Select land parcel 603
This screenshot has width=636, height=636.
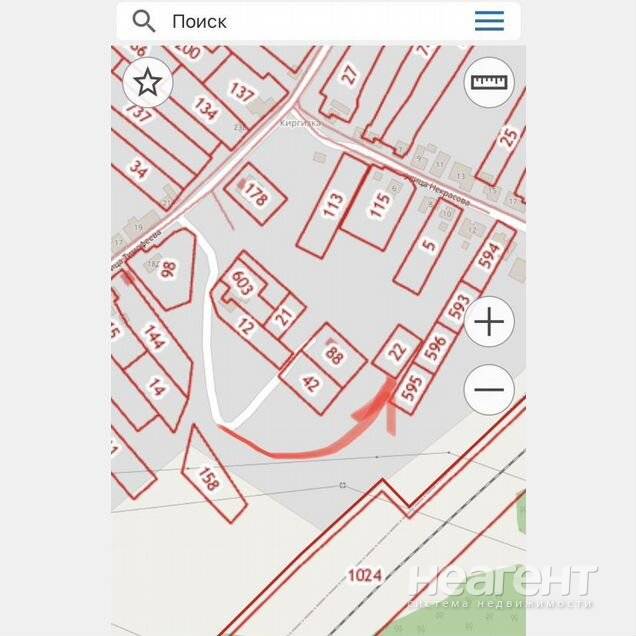click(x=242, y=282)
